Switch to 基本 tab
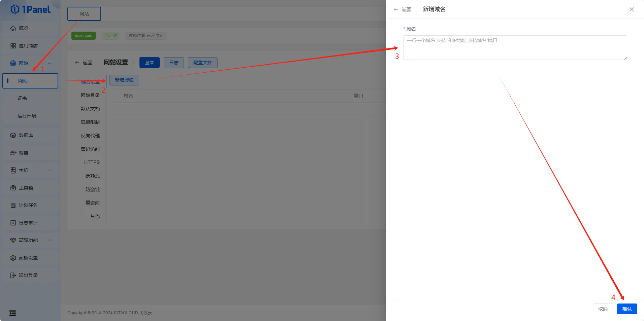Viewport: 644px width, 321px height. coord(150,63)
